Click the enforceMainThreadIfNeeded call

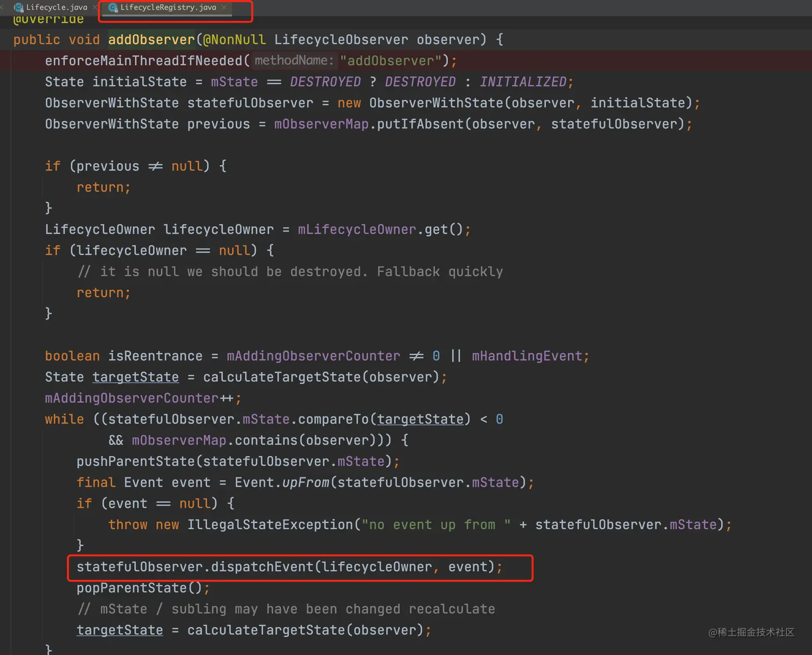(144, 61)
